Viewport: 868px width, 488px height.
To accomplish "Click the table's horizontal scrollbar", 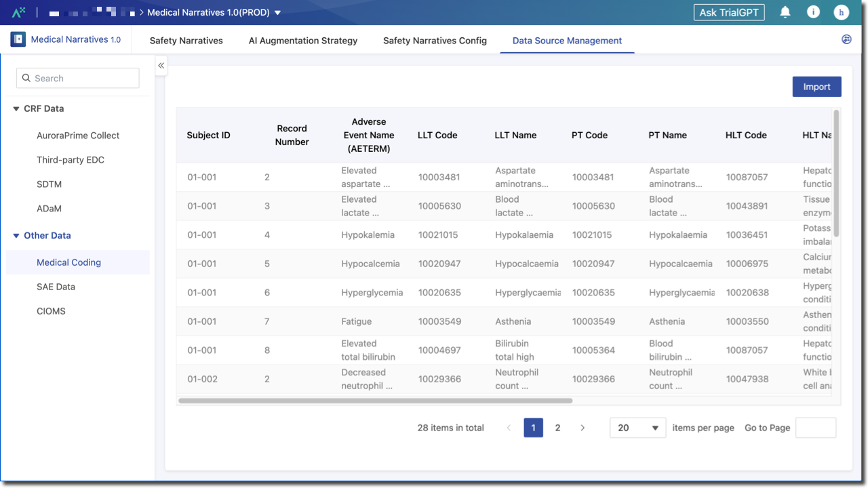I will point(375,401).
